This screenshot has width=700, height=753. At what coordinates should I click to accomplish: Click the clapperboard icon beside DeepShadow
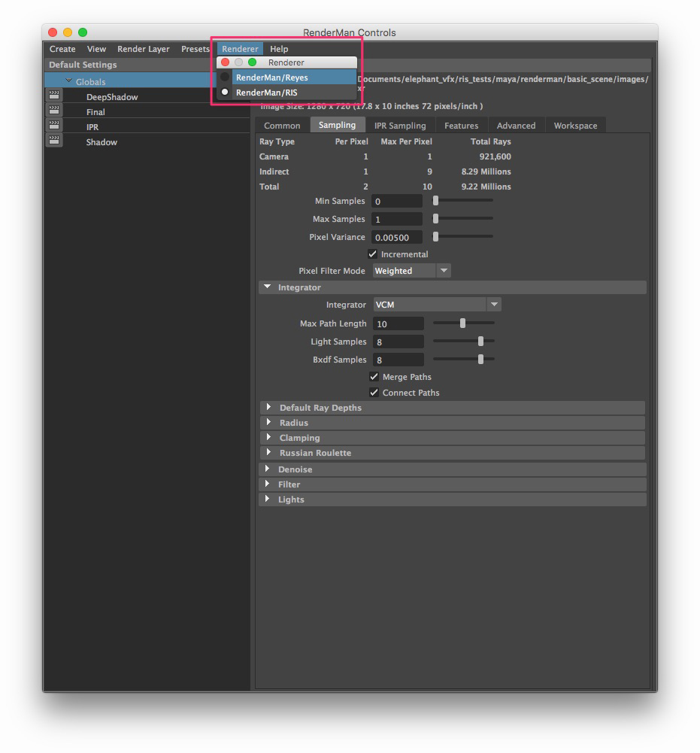54,95
